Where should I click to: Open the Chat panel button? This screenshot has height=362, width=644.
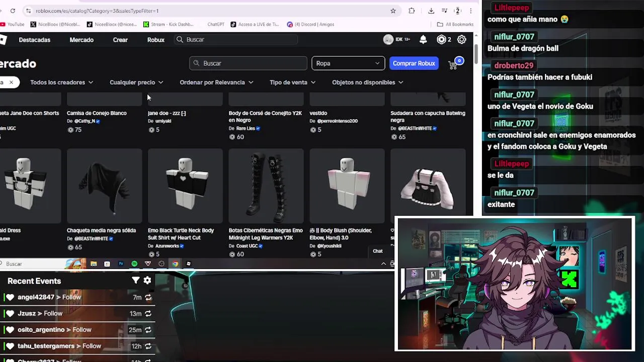(x=377, y=251)
